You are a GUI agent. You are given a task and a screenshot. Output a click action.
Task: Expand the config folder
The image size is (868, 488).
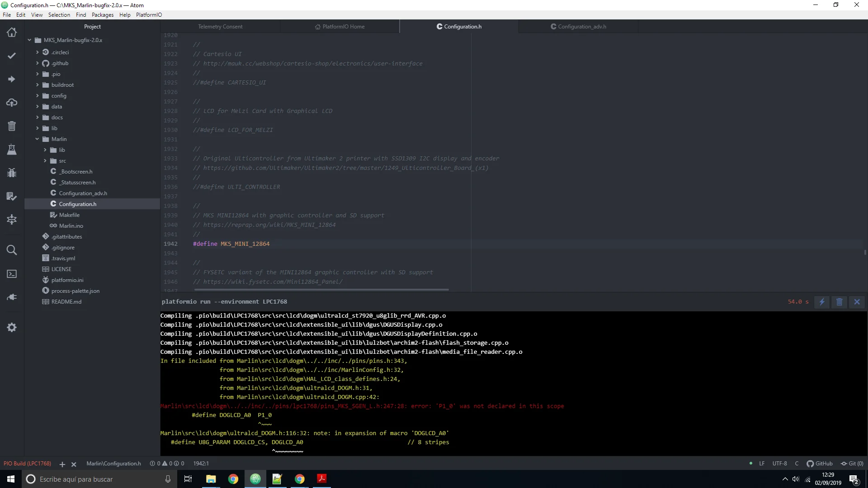[38, 96]
